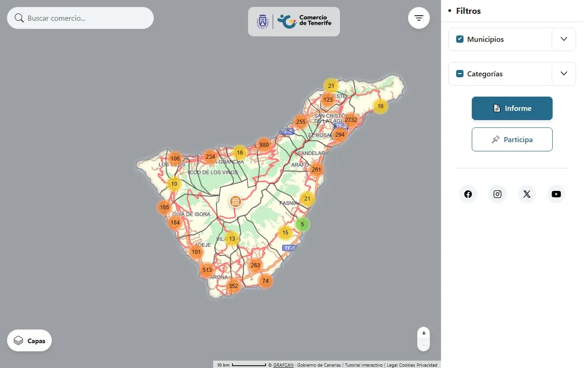Click the 2732 cluster marker
This screenshot has height=368, width=588.
[x=351, y=120]
